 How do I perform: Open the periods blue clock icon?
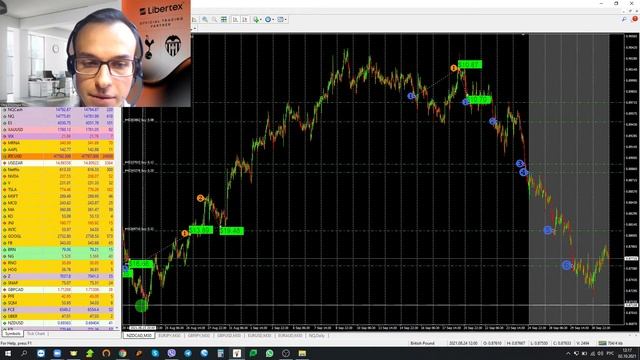coord(268,19)
